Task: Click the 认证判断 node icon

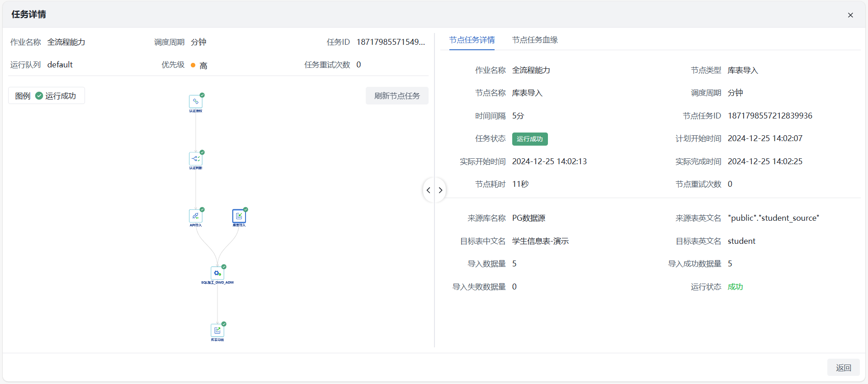Action: 195,159
